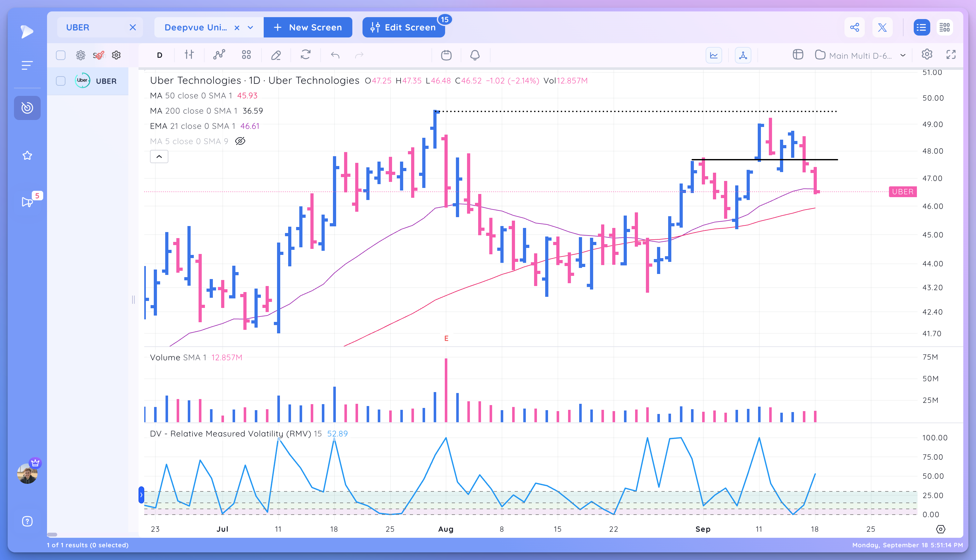
Task: Open the indicators icon in the chart toolbar
Action: pyautogui.click(x=219, y=55)
